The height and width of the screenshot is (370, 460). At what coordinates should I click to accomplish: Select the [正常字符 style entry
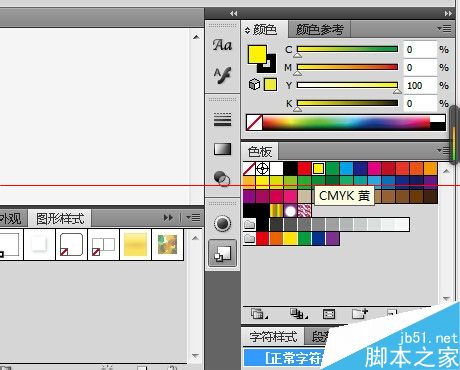pyautogui.click(x=283, y=358)
